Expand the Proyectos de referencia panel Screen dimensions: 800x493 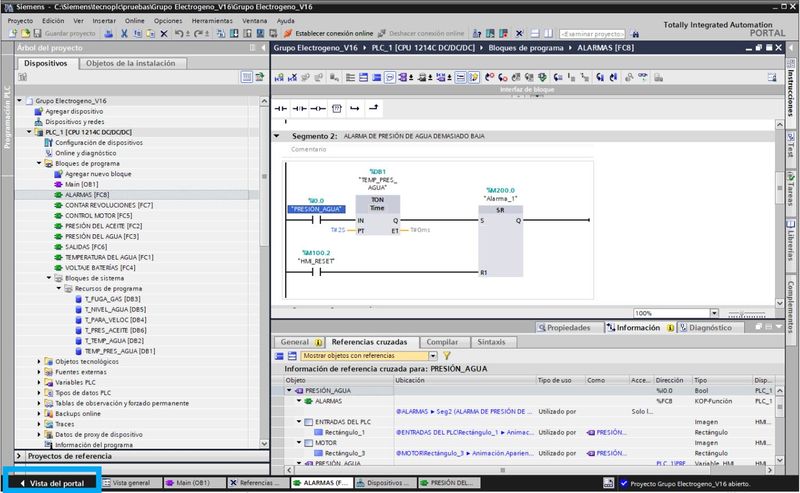(x=19, y=456)
